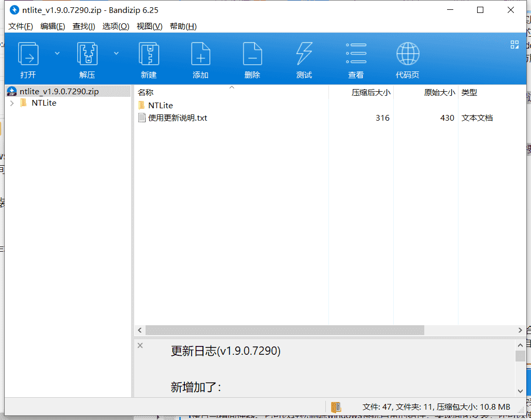
Task: Open the 查找(I) menu
Action: tap(83, 26)
